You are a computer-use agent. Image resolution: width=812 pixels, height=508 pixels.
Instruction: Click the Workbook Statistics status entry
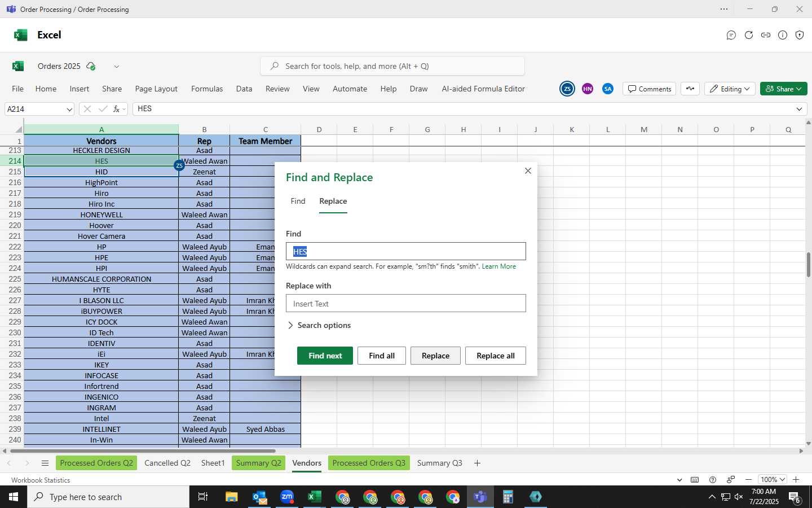click(x=41, y=480)
